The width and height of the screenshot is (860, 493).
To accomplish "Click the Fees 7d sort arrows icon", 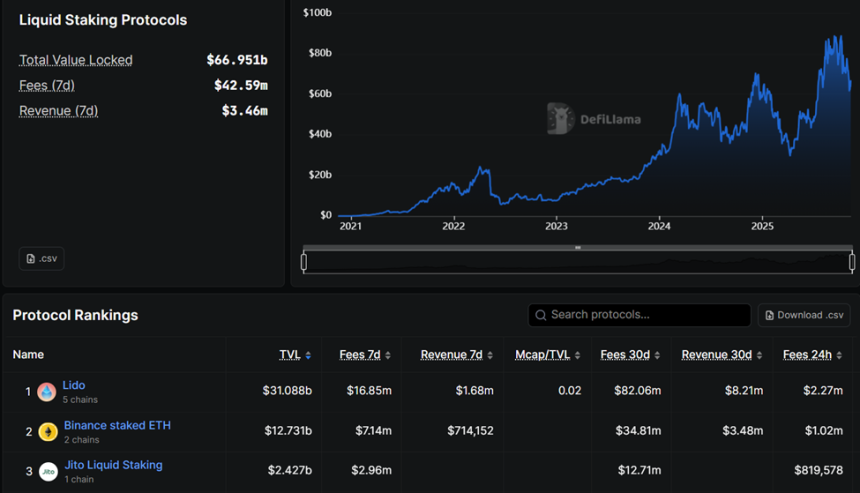I will [387, 355].
